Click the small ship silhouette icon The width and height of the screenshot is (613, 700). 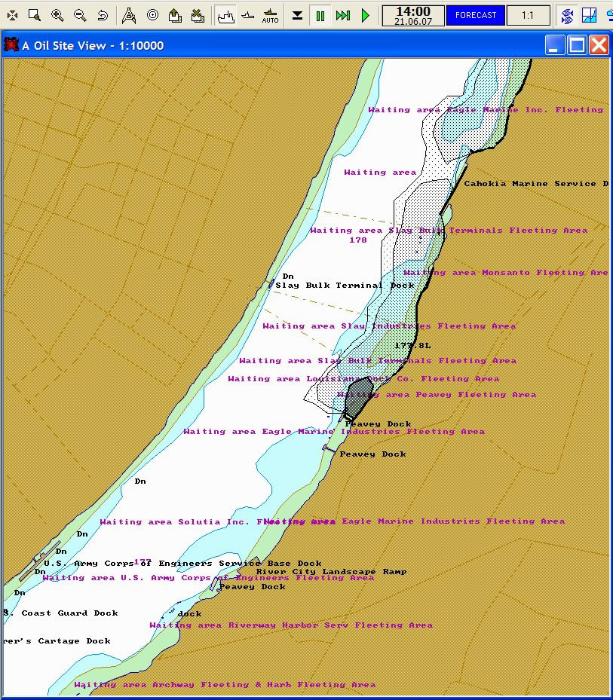click(248, 16)
